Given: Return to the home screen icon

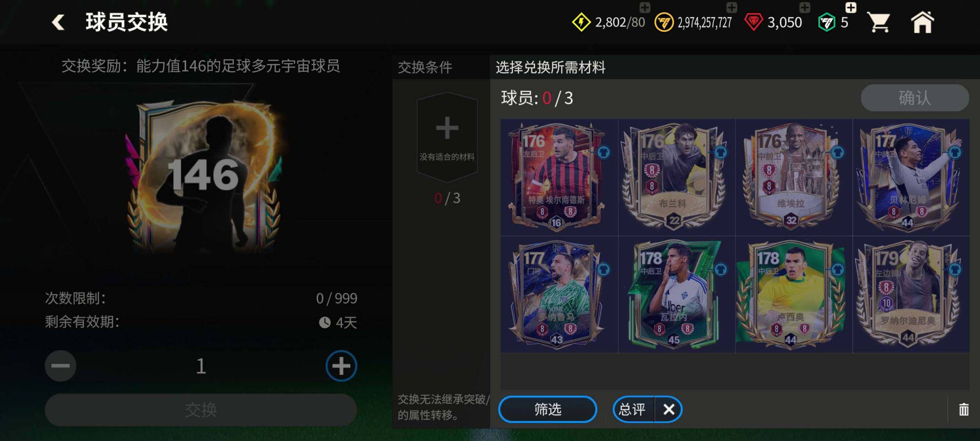Looking at the screenshot, I should 922,22.
